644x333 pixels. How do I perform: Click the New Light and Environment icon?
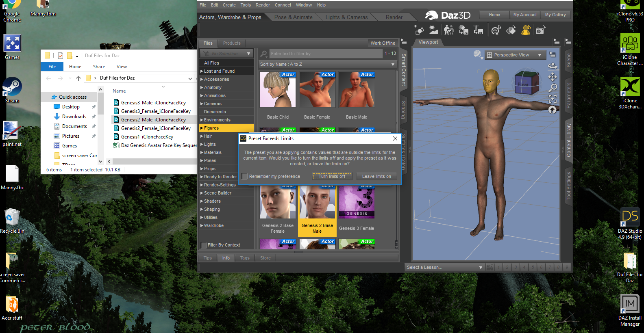434,30
